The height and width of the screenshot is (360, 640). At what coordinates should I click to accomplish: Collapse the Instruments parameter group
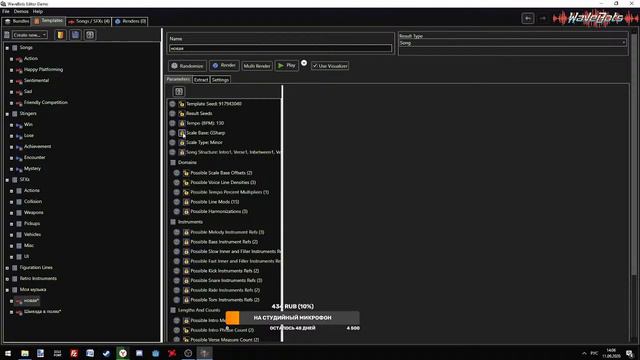(173, 222)
